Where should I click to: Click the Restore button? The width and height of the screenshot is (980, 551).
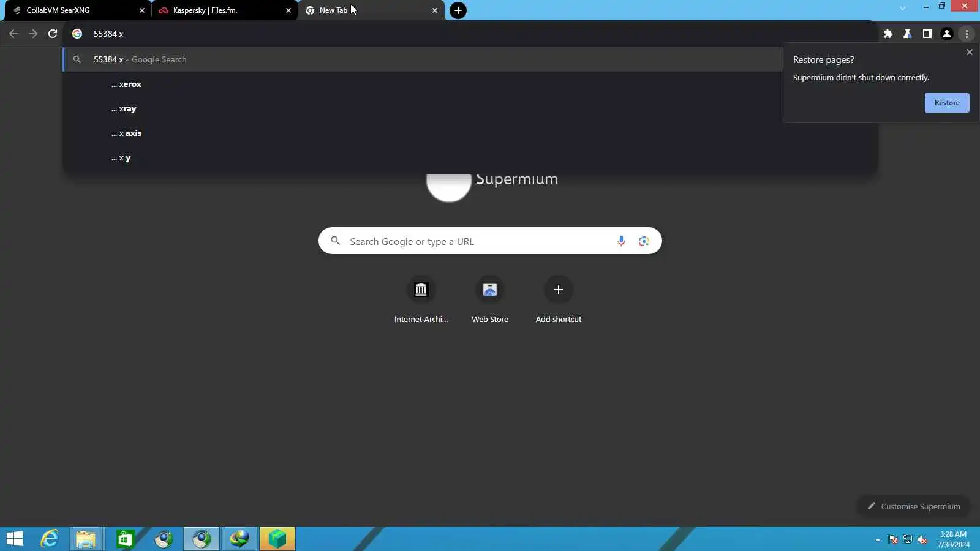click(947, 103)
